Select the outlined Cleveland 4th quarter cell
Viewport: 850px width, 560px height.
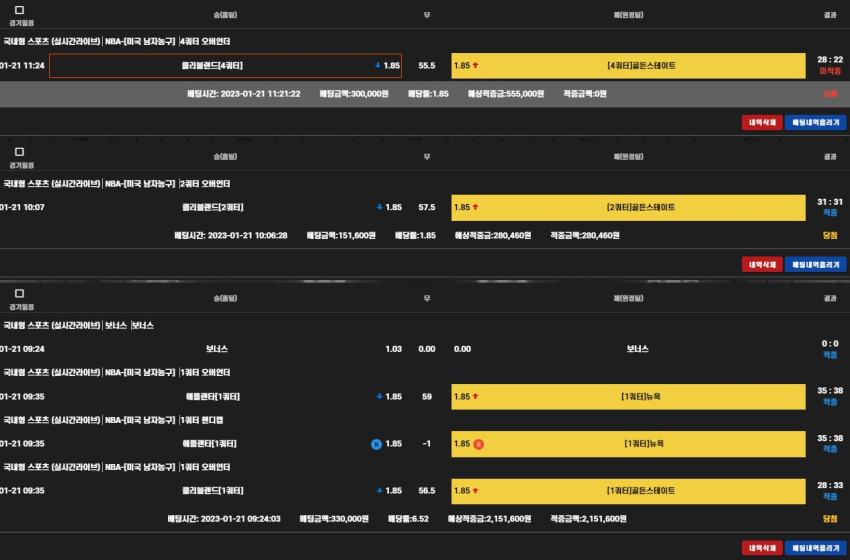[x=226, y=66]
